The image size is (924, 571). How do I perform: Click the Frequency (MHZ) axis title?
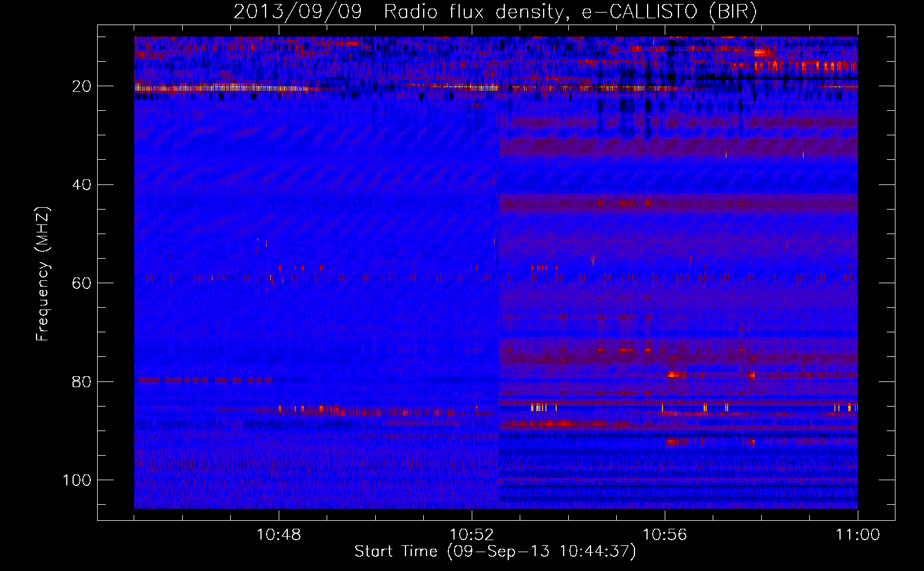43,274
